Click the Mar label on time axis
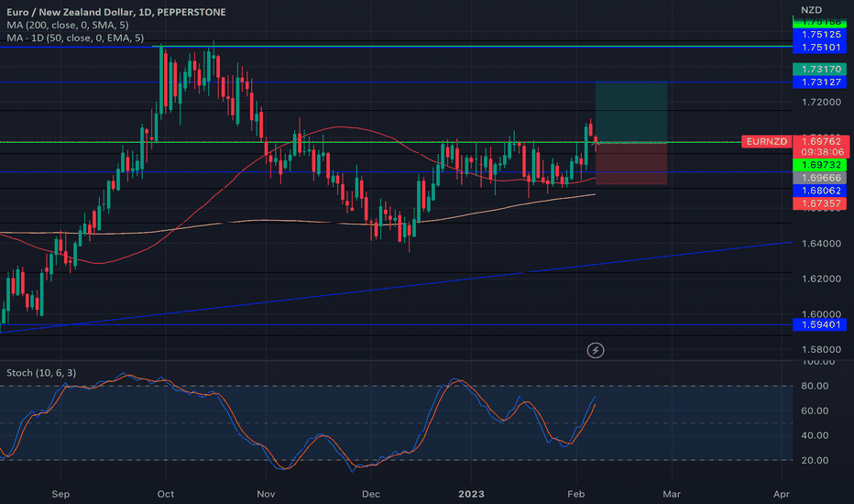The height and width of the screenshot is (504, 854). click(672, 494)
